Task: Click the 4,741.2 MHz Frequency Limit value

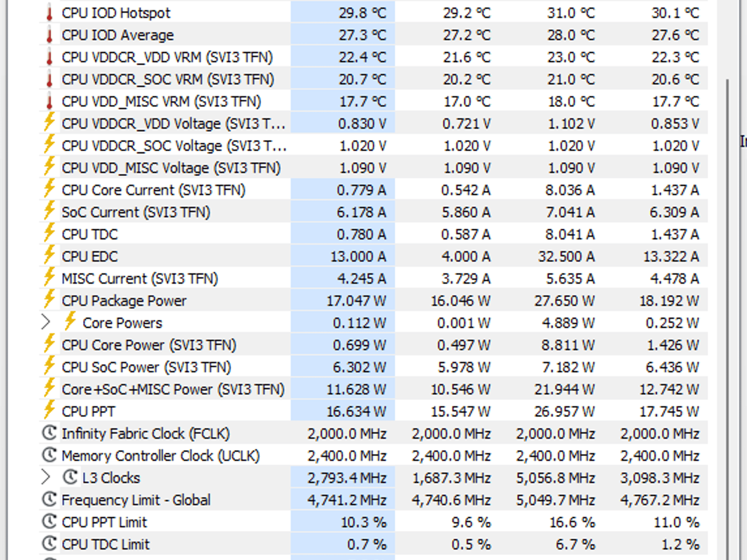Action: (347, 500)
